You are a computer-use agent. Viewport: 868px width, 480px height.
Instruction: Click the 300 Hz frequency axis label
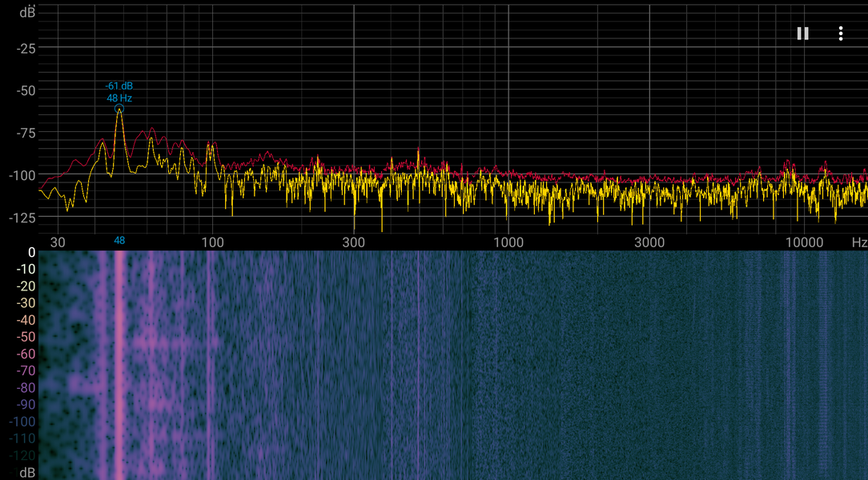click(x=354, y=242)
